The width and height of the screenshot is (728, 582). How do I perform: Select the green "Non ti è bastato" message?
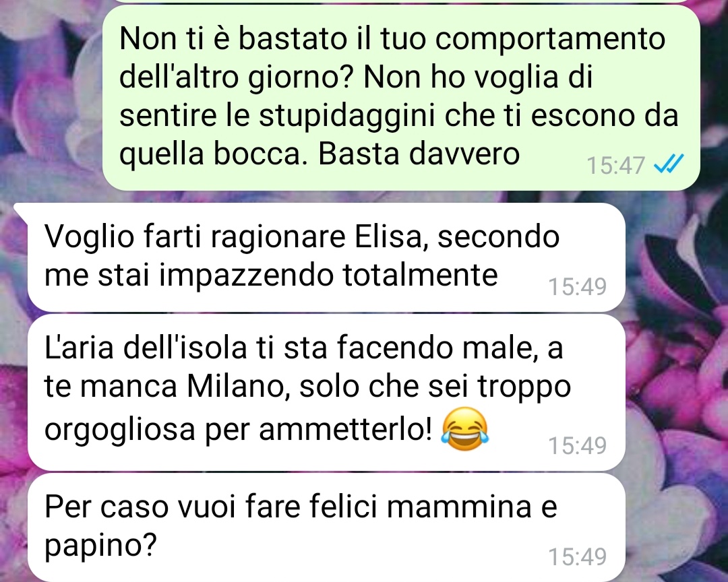tap(400, 97)
